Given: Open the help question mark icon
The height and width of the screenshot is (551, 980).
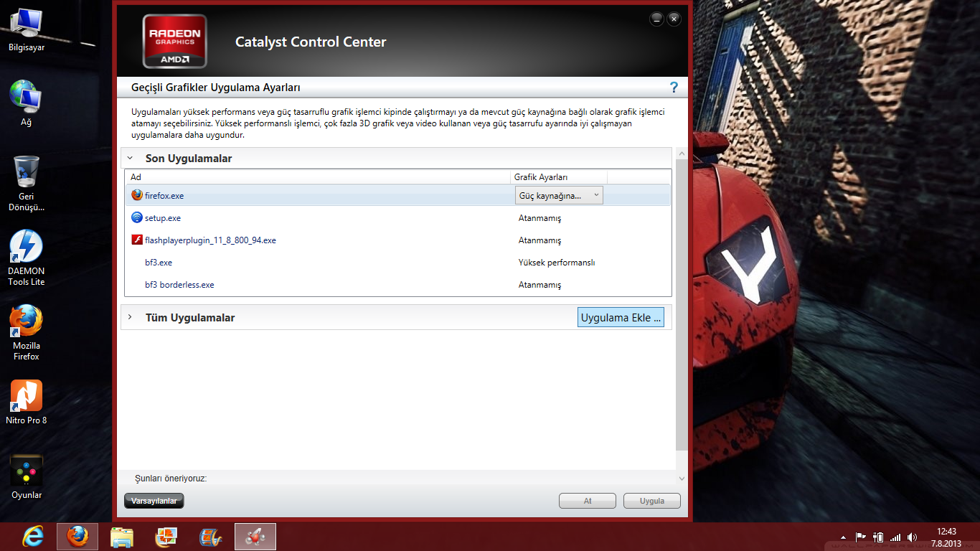Looking at the screenshot, I should pyautogui.click(x=674, y=88).
